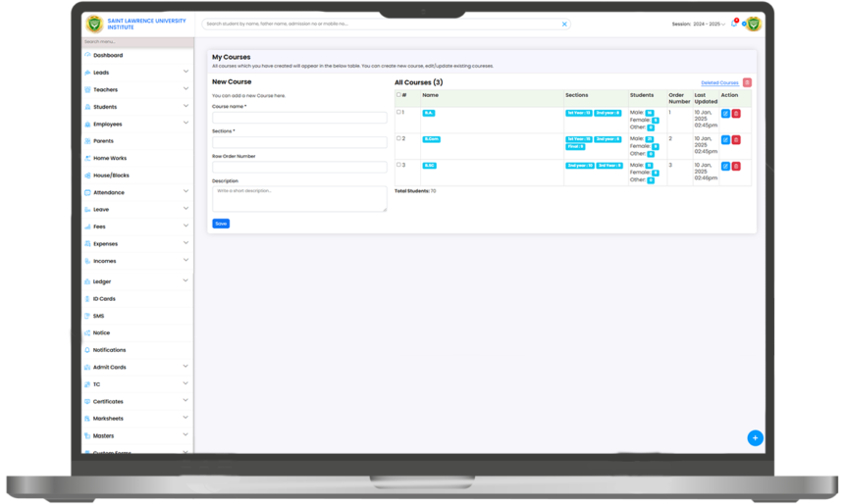Screen dimensions: 844x504
Task: Click the red delete icon for course B.A.
Action: pyautogui.click(x=736, y=114)
